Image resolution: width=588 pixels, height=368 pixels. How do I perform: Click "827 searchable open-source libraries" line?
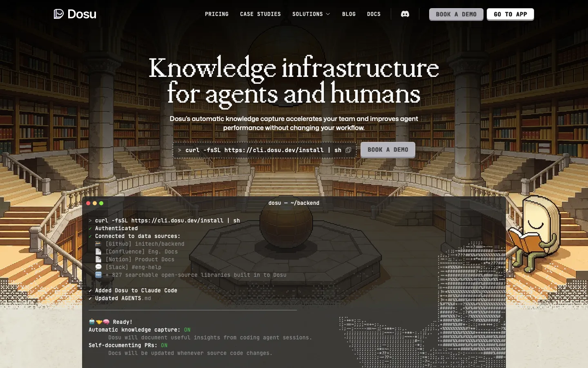[x=196, y=275]
